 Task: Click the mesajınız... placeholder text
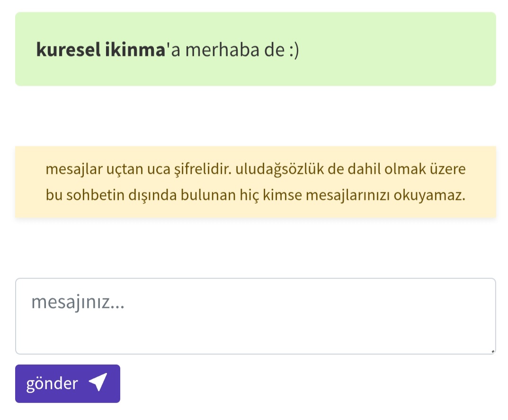(78, 302)
